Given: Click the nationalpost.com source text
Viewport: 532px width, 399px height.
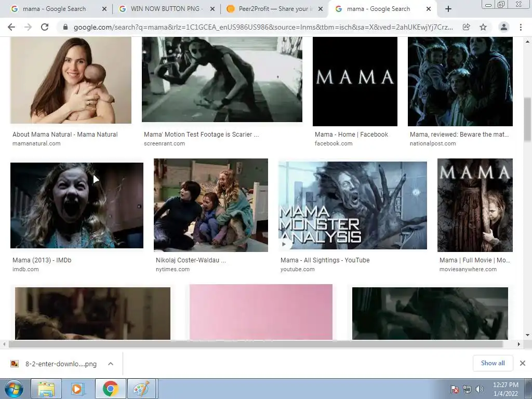Looking at the screenshot, I should pos(433,143).
